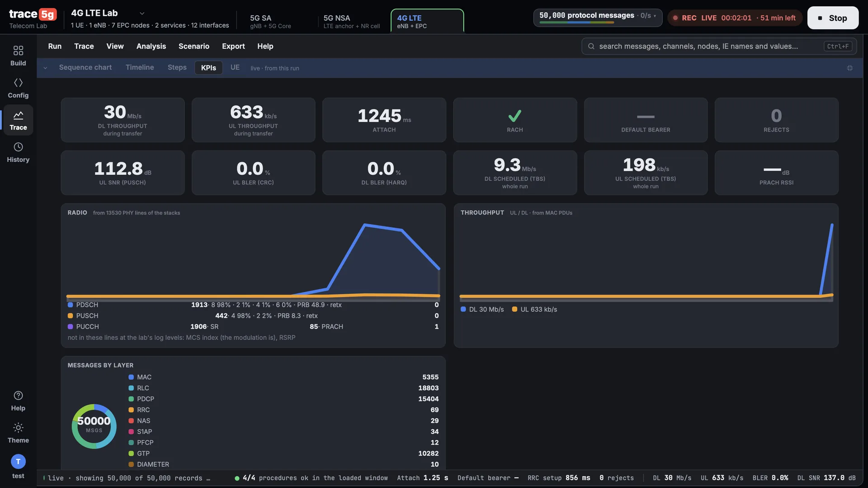Click the NAS layer row
868x488 pixels.
point(283,421)
